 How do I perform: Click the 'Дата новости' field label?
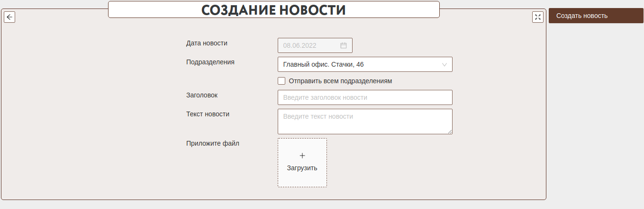coord(207,43)
